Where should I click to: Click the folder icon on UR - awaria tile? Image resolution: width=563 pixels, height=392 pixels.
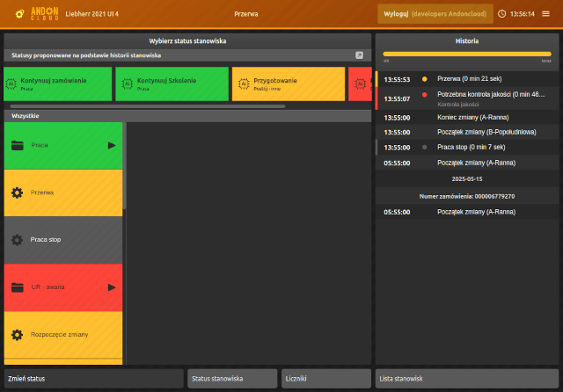click(18, 287)
